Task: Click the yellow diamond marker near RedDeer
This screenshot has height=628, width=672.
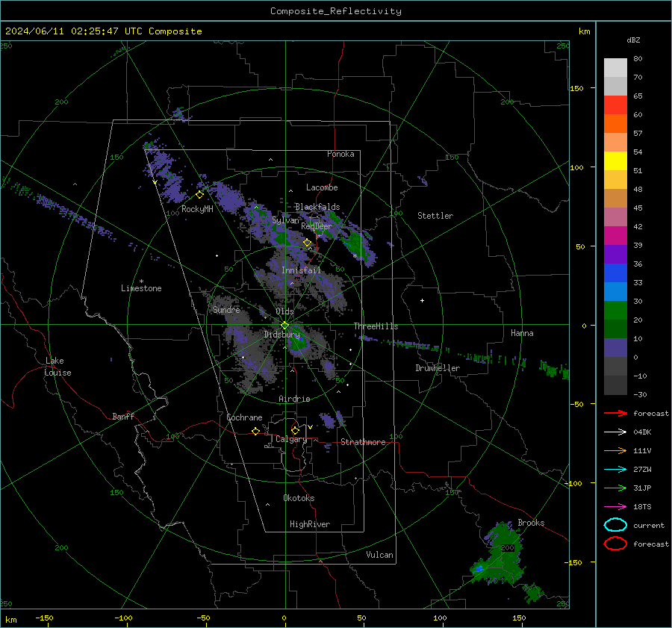Action: 307,243
